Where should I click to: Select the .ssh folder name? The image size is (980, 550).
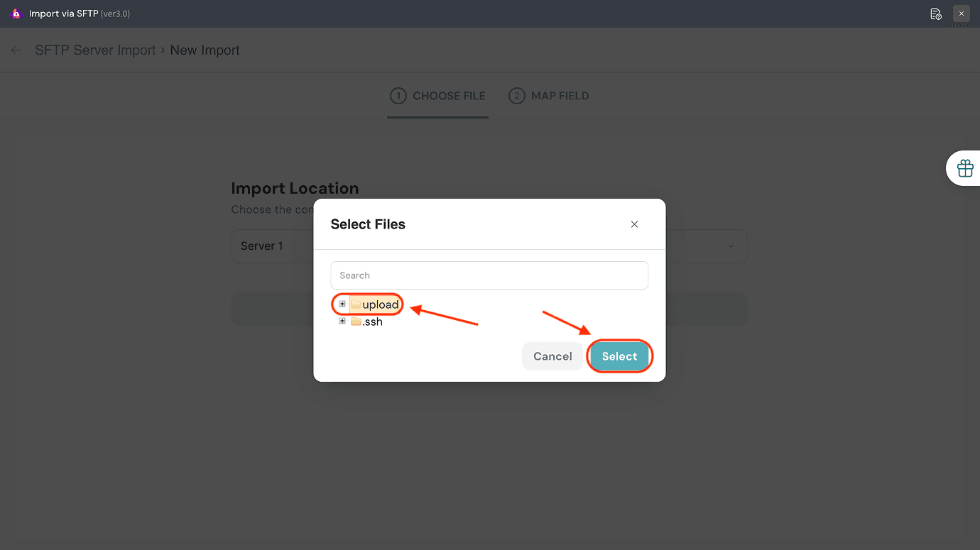click(373, 321)
